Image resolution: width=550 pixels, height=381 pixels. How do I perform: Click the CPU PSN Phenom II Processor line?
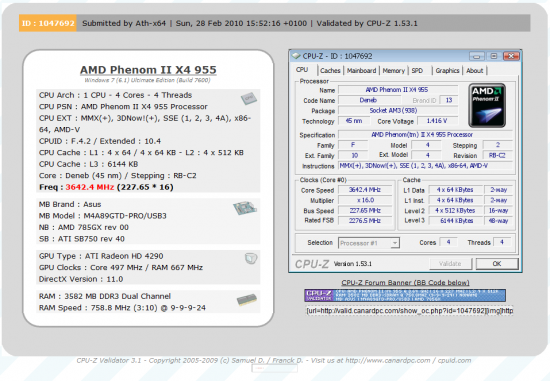(x=123, y=107)
